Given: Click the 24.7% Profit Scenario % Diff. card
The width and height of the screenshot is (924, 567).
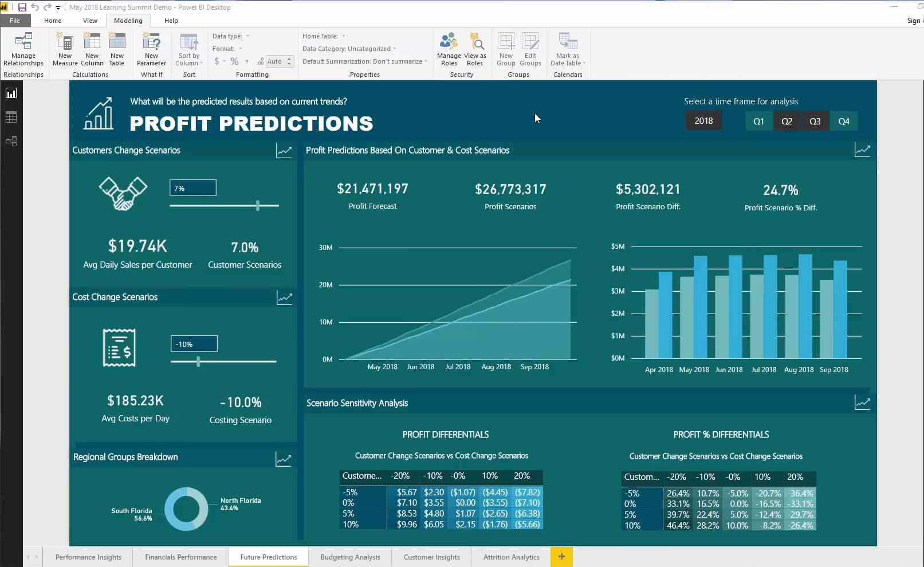Looking at the screenshot, I should tap(780, 197).
